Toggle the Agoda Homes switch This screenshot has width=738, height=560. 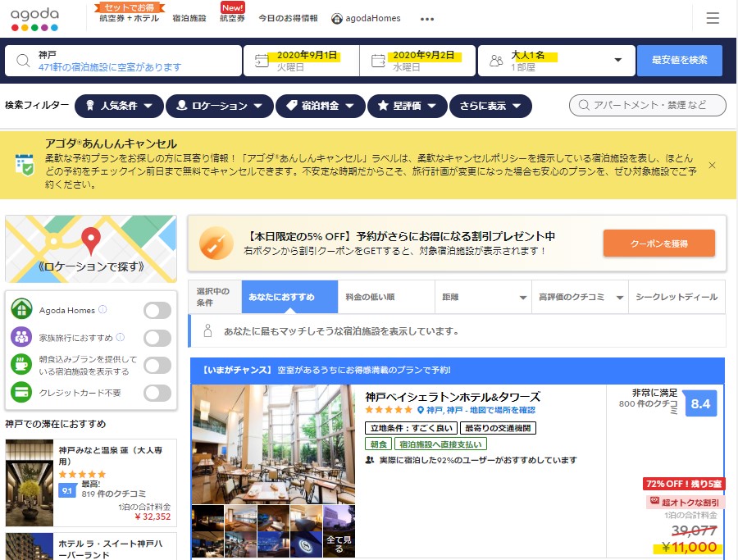pyautogui.click(x=157, y=311)
